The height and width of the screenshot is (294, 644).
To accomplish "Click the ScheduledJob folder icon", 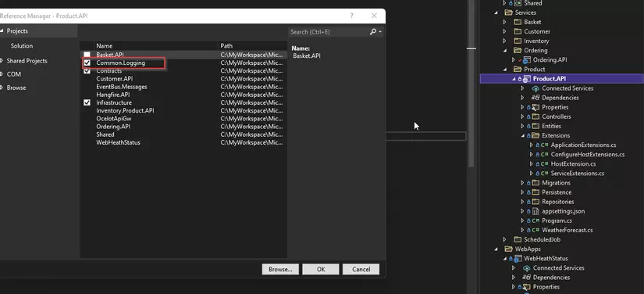I will click(x=518, y=240).
